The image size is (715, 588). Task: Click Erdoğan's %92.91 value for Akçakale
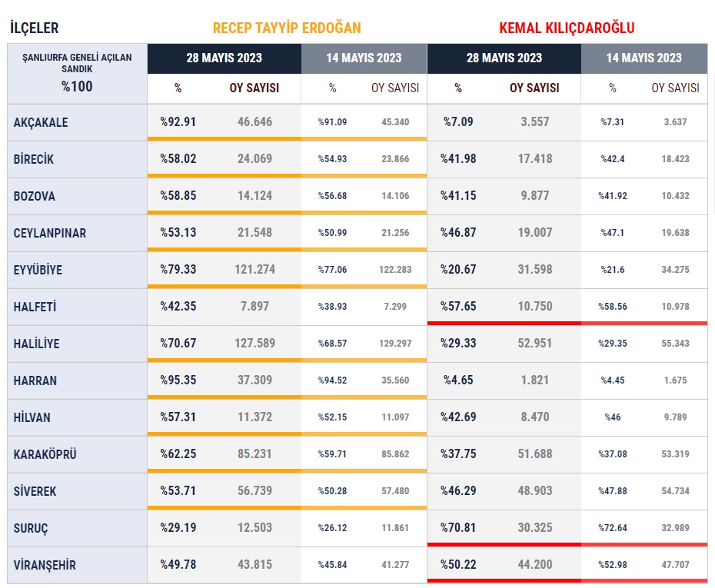click(x=178, y=121)
